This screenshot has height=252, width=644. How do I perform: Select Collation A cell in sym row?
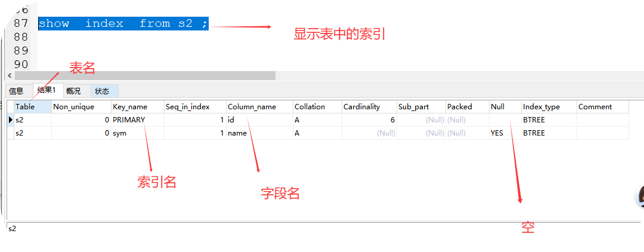click(317, 133)
